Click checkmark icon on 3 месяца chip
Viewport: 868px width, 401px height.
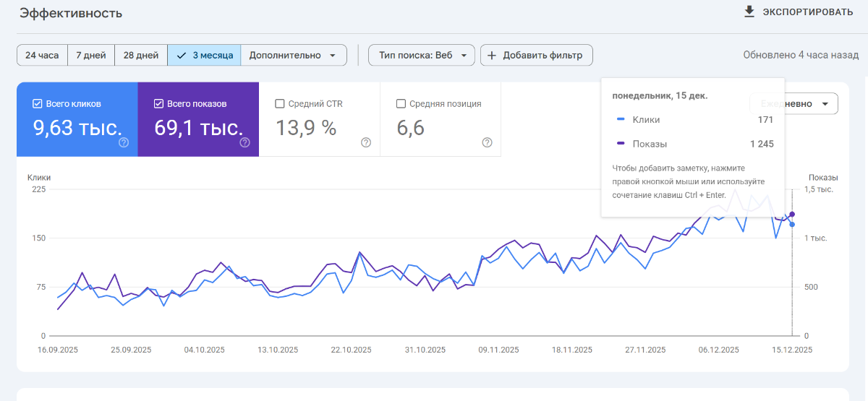point(181,55)
